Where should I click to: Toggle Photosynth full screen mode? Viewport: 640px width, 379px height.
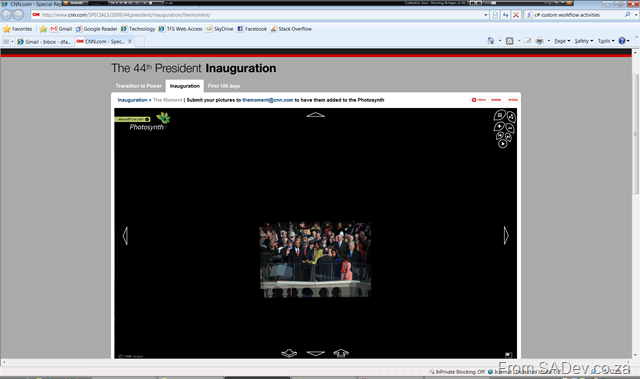[509, 355]
